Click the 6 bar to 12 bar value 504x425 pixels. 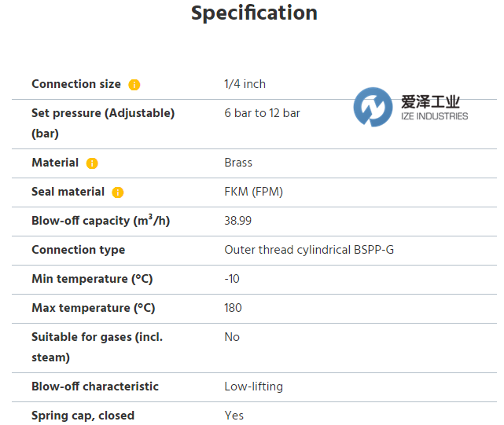pos(262,113)
